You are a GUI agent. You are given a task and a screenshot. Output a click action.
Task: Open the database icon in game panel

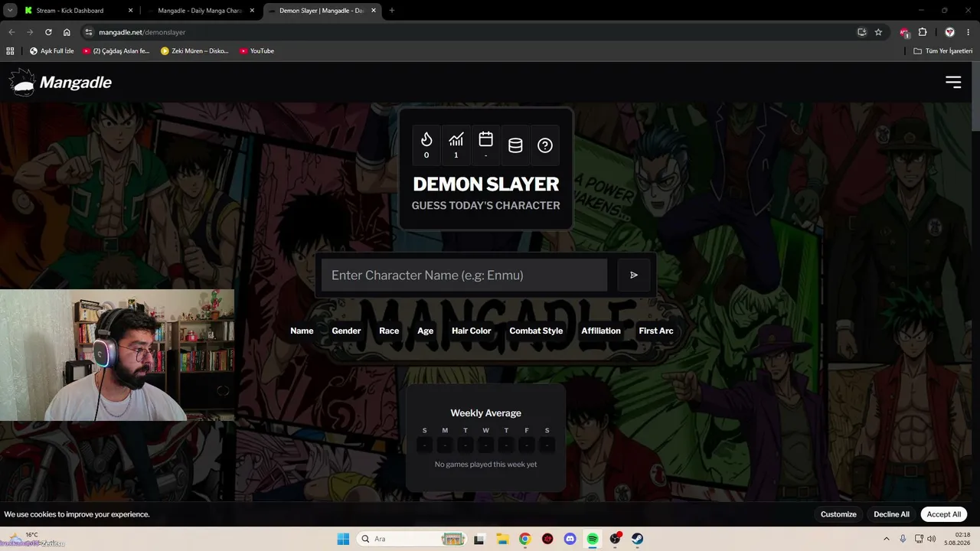pos(515,145)
